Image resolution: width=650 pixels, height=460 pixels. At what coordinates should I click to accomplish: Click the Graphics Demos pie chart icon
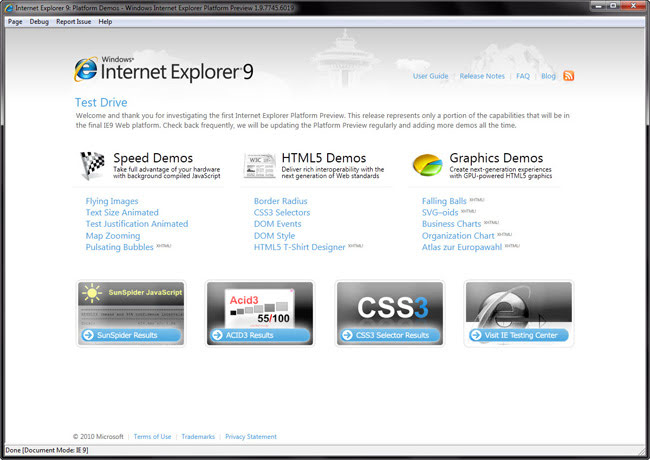point(429,165)
